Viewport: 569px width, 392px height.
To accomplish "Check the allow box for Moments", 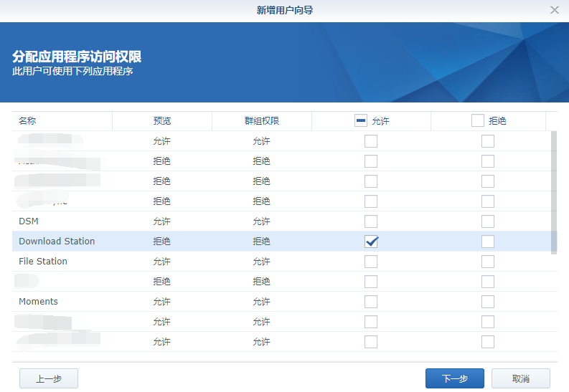I will pos(371,302).
